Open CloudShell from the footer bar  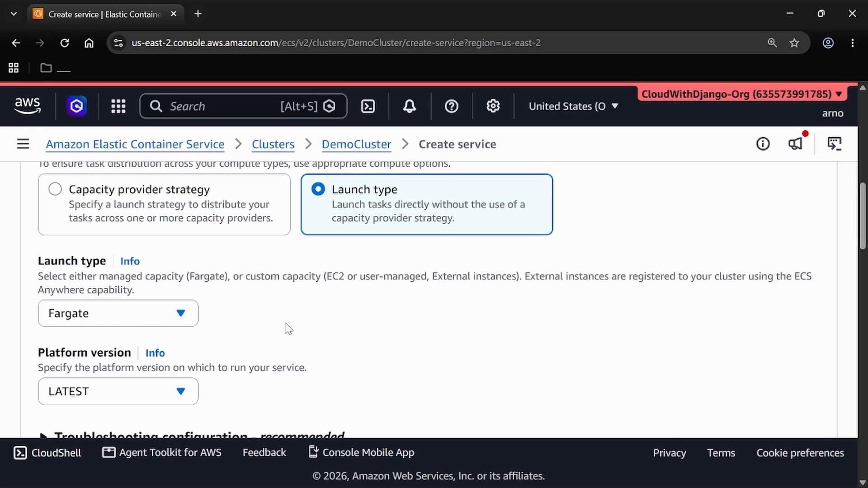point(47,453)
